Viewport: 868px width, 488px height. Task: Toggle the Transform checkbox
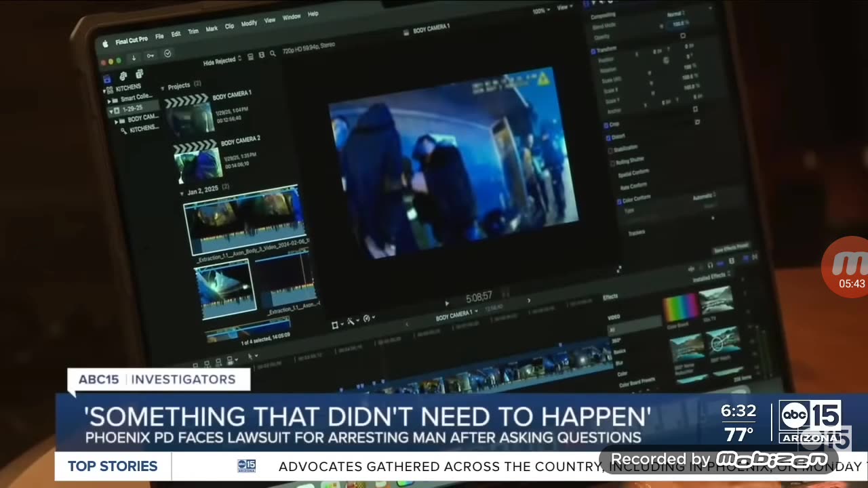[x=593, y=51]
